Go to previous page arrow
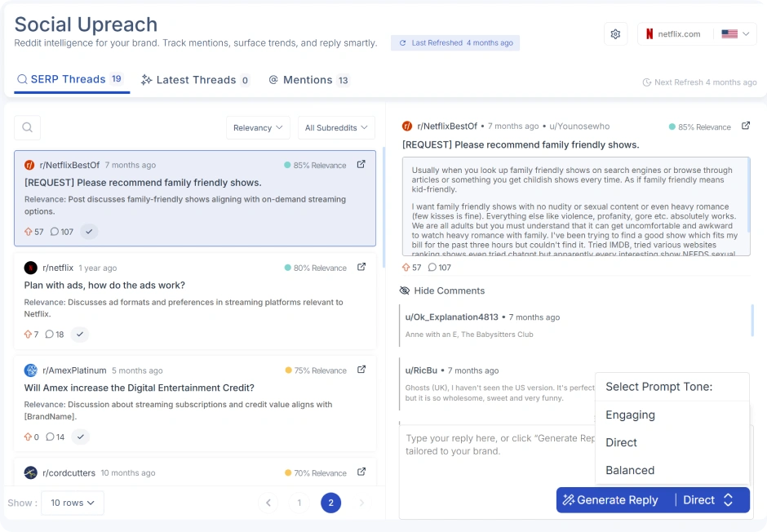This screenshot has height=532, width=767. 268,503
